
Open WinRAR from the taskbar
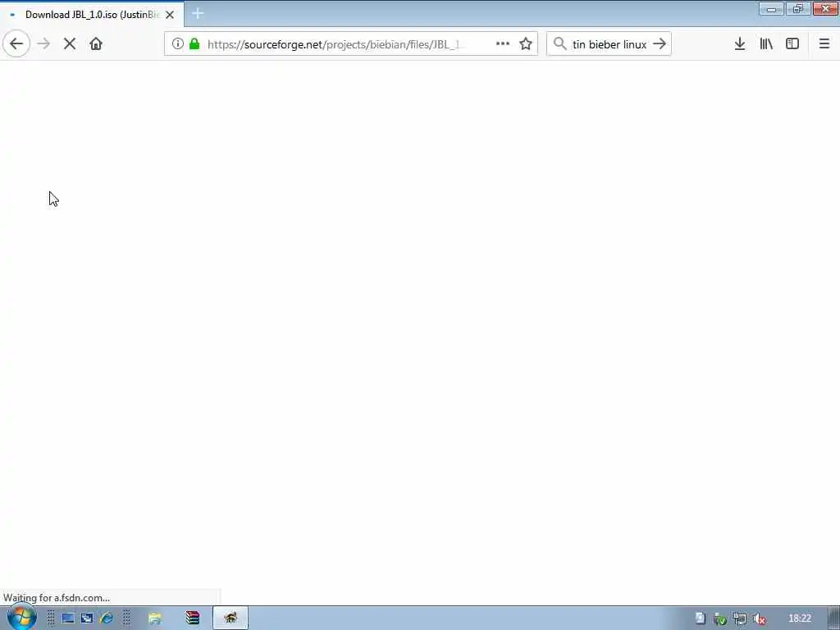point(192,619)
